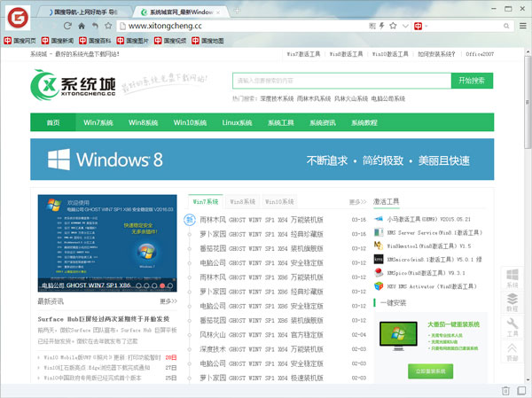This screenshot has height=398, width=532.
Task: Click the lightning speed-mode icon in address bar
Action: tap(382, 26)
